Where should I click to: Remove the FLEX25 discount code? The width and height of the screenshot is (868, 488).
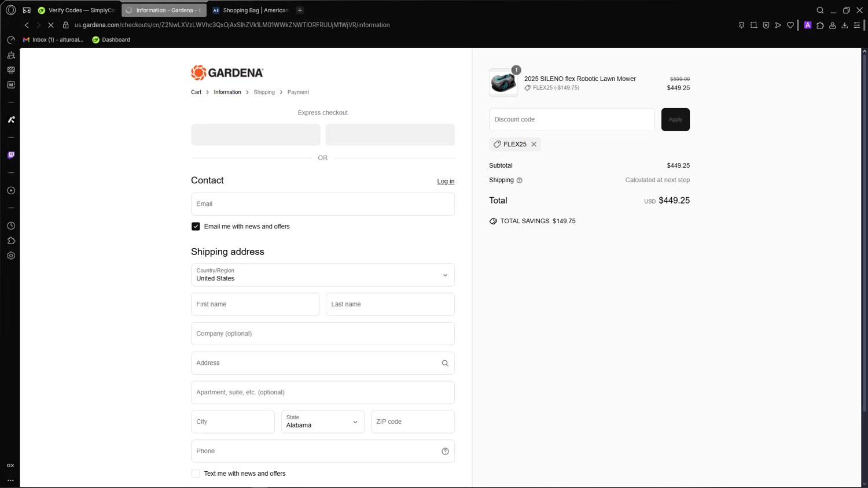coord(534,144)
